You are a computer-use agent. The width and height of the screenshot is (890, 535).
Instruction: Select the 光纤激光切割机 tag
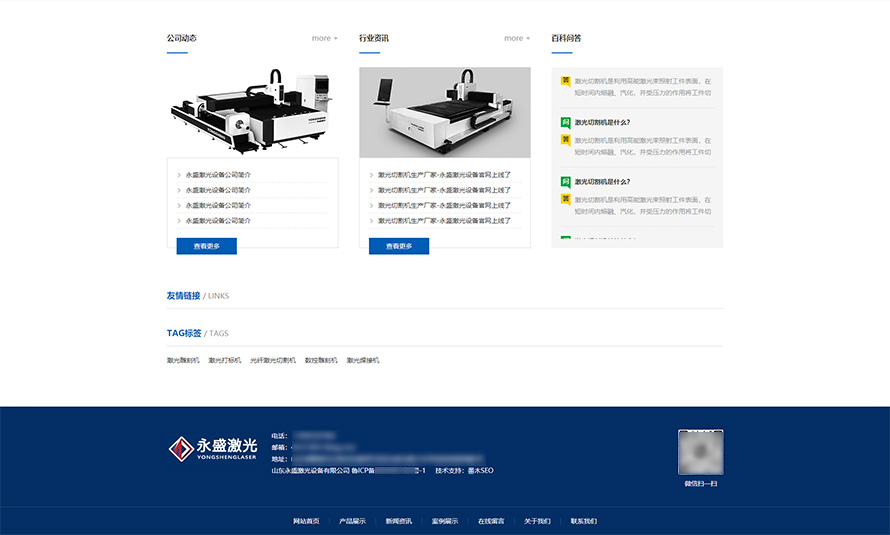pos(273,360)
